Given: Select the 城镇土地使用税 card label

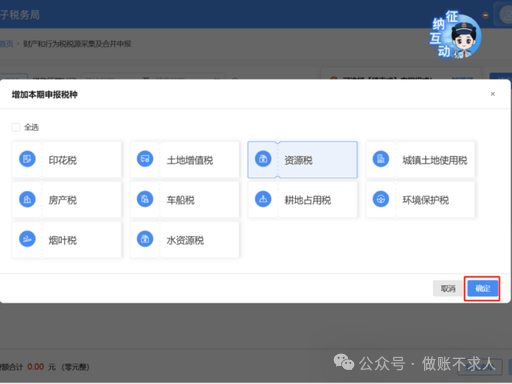Looking at the screenshot, I should (x=435, y=160).
